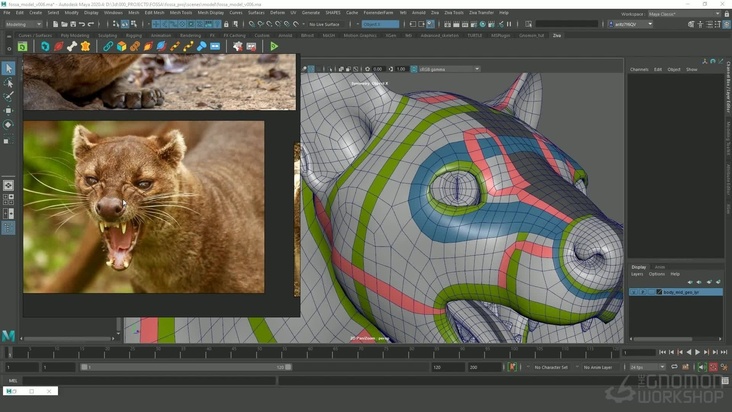The height and width of the screenshot is (412, 732).
Task: Click the orange chain-link shelf icon
Action: click(135, 46)
